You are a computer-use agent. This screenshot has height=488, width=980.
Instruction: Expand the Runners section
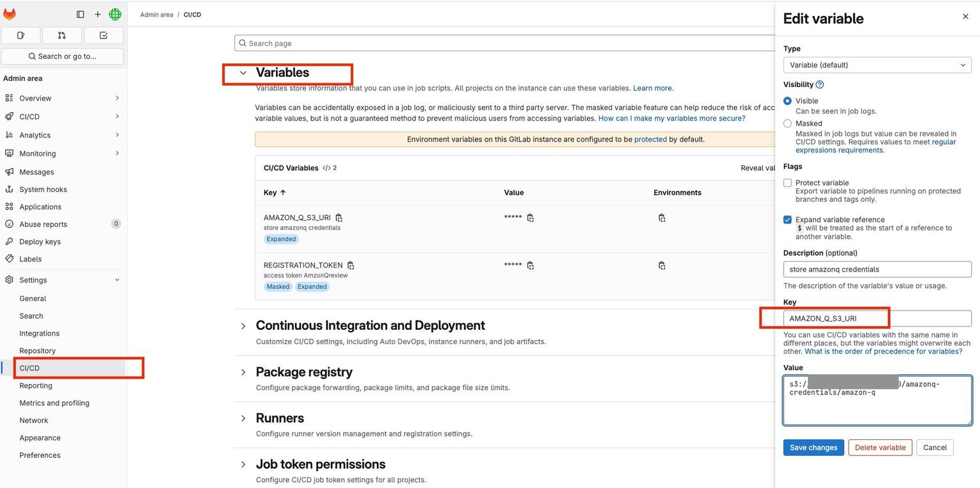click(x=243, y=418)
